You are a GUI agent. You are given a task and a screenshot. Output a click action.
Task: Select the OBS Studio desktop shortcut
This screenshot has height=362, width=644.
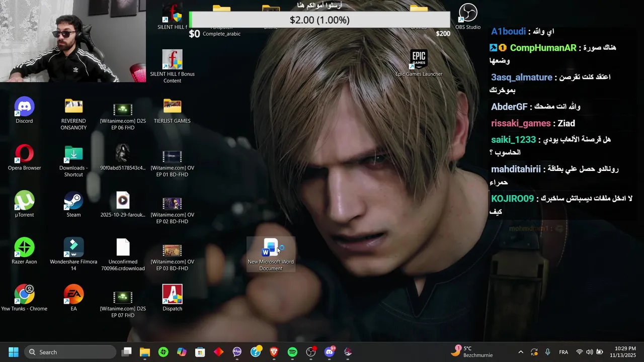(468, 16)
